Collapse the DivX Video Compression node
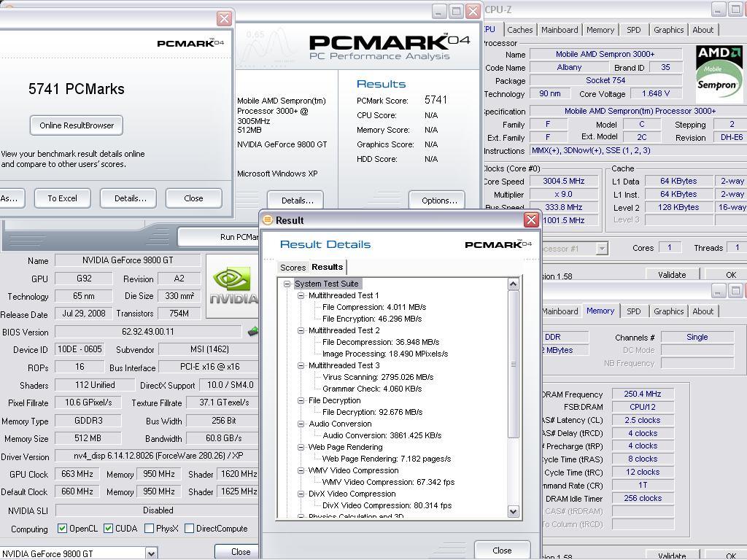 [301, 494]
